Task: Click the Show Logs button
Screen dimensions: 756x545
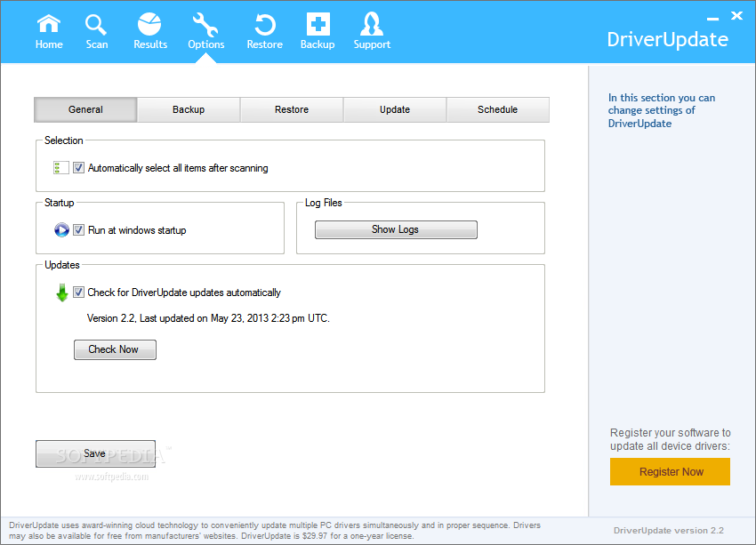Action: pos(396,229)
